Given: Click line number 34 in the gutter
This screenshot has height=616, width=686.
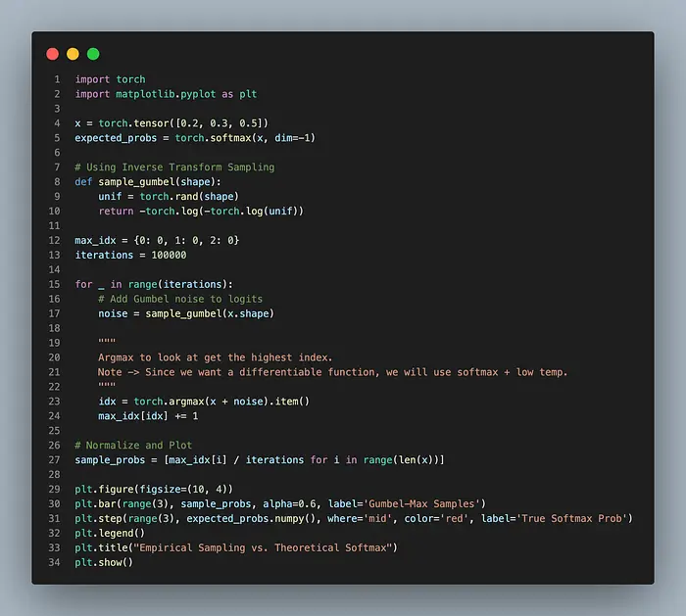Looking at the screenshot, I should point(54,562).
